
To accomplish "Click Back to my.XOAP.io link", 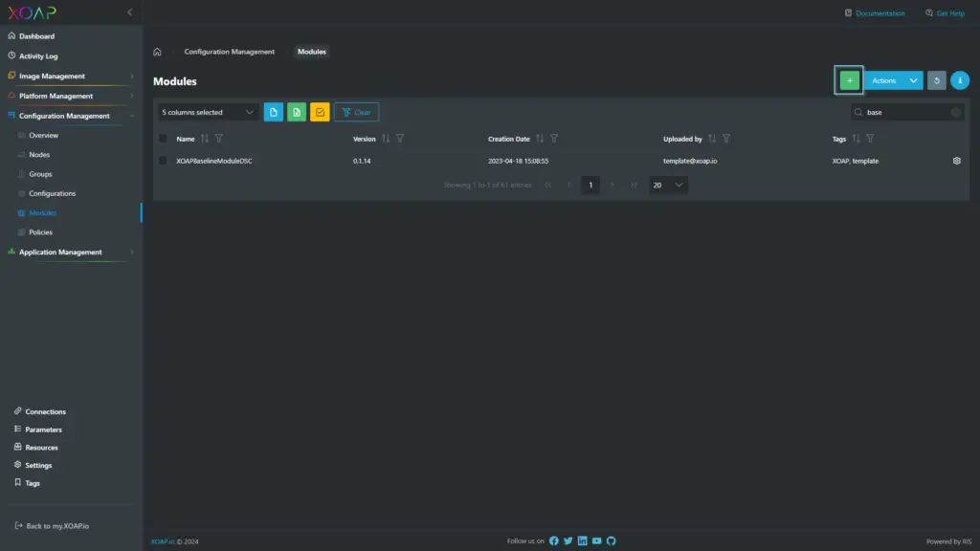I will 52,526.
